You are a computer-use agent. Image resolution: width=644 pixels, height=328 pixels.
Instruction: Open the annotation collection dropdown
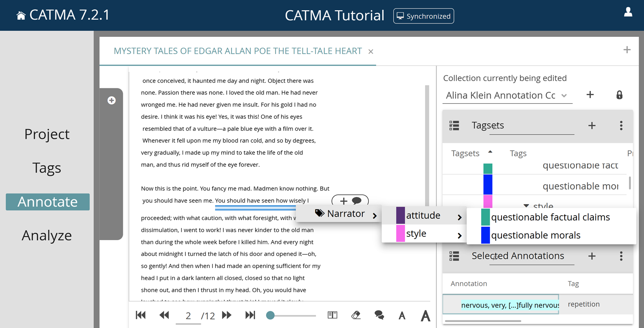click(507, 95)
